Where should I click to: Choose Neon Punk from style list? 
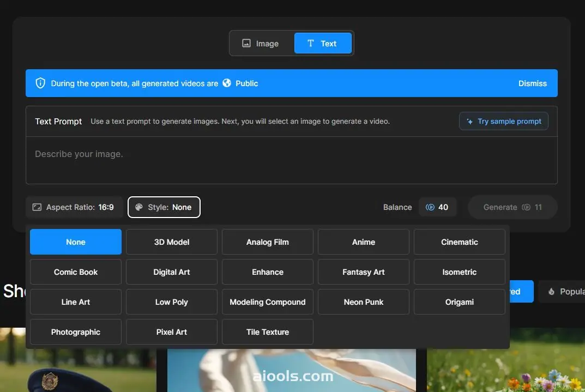[x=364, y=302]
